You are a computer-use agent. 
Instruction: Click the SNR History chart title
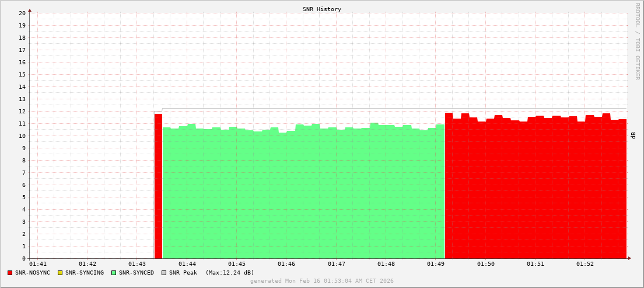(321, 9)
